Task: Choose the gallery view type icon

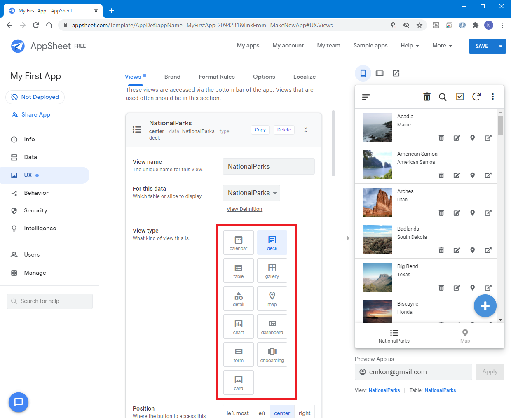Action: click(272, 271)
